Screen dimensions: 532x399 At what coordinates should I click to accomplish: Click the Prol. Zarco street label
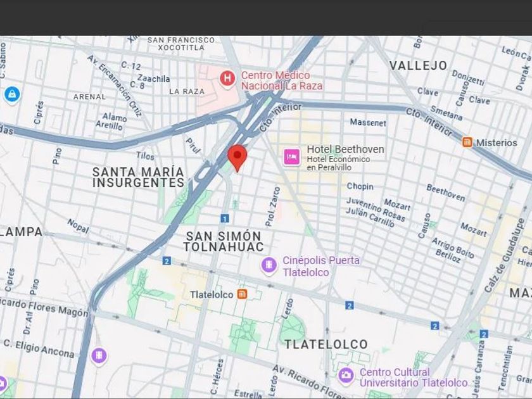pyautogui.click(x=273, y=206)
